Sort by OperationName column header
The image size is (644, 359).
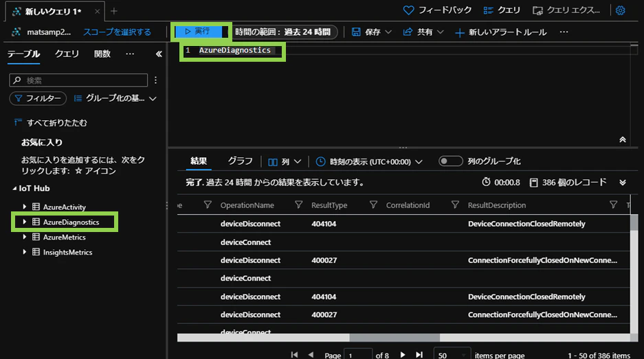(247, 205)
